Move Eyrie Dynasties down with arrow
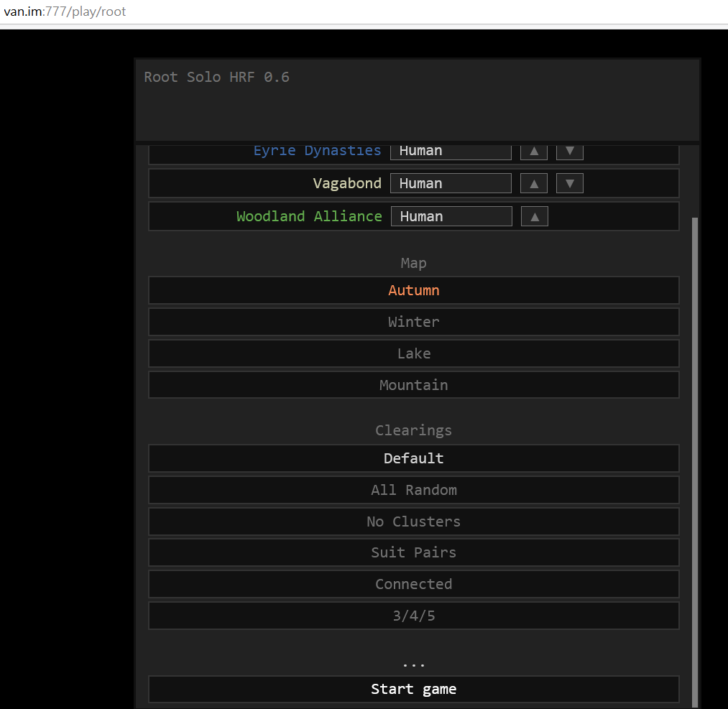Image resolution: width=728 pixels, height=709 pixels. [x=570, y=152]
